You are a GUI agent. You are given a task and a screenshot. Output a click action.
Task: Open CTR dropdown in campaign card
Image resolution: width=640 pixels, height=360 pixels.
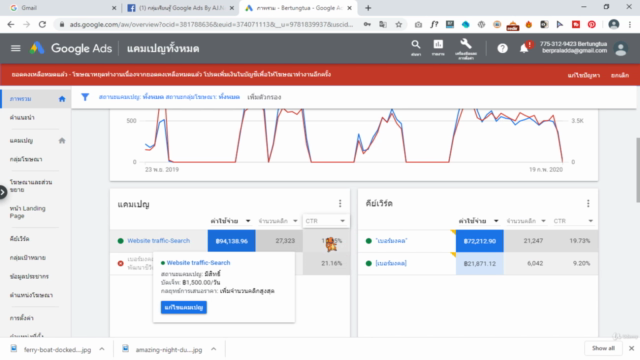point(325,221)
